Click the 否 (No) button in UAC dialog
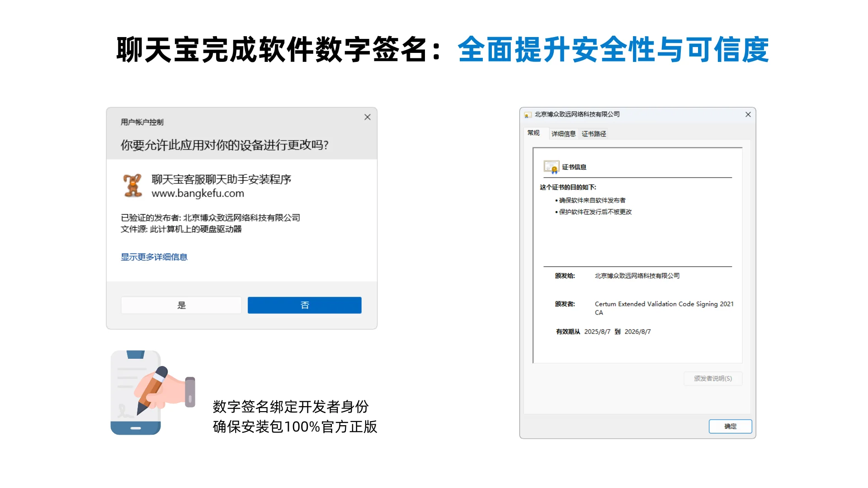 pos(305,305)
